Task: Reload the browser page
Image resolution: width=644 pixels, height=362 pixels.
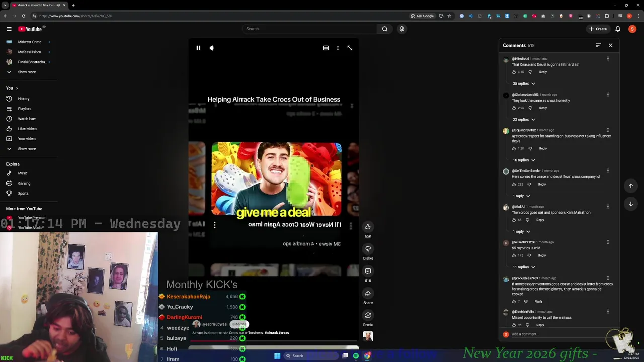Action: [23, 16]
